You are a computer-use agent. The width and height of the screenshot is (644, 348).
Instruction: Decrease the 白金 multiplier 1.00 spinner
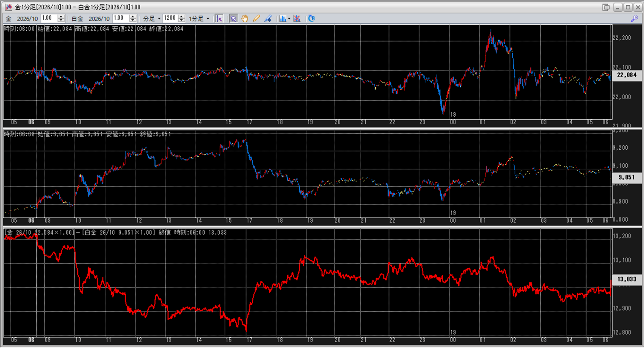tap(133, 20)
